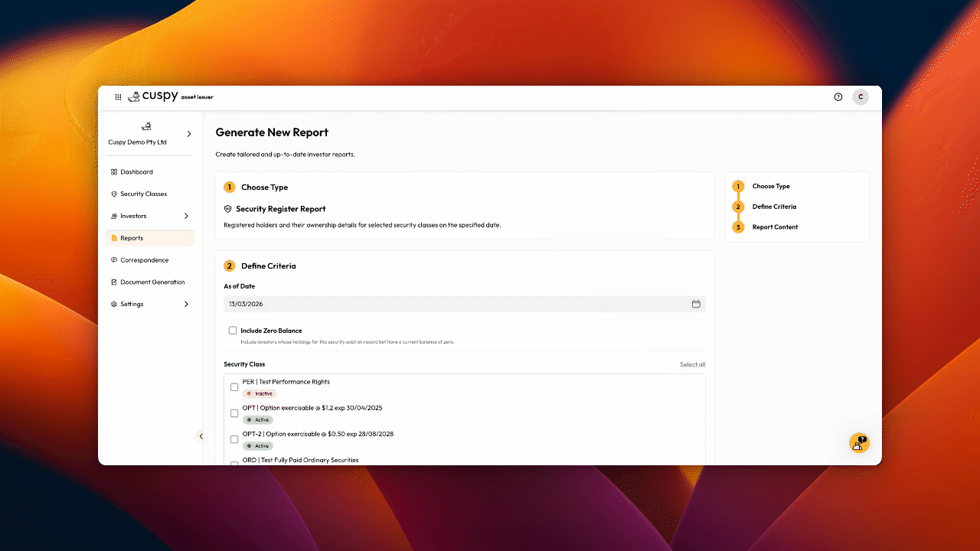Enable the Include Zero Balance checkbox

click(233, 331)
